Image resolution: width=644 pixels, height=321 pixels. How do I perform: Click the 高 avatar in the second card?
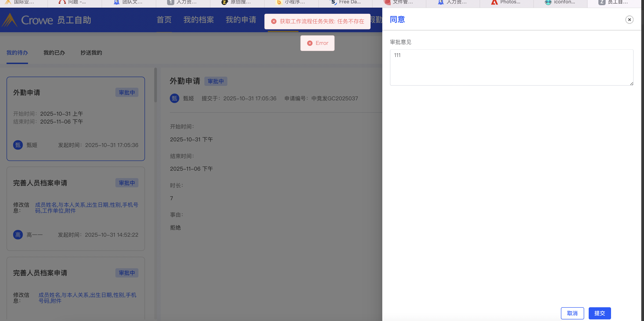click(x=18, y=235)
